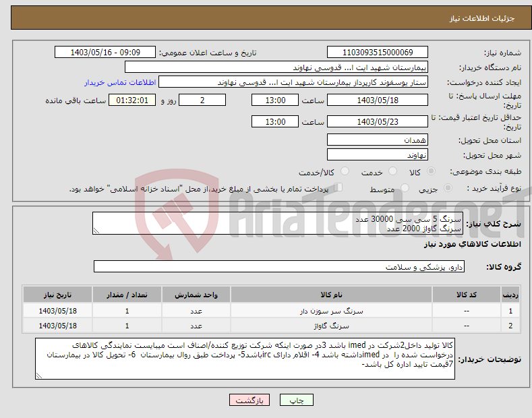Click row 1 need date 1403/05/18
532x418 pixels.
(58, 311)
